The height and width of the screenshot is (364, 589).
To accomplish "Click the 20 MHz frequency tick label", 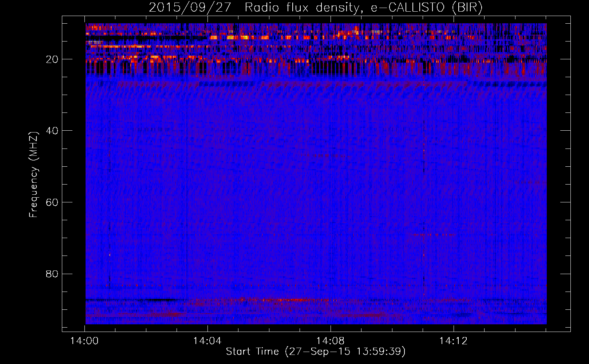I will (52, 59).
